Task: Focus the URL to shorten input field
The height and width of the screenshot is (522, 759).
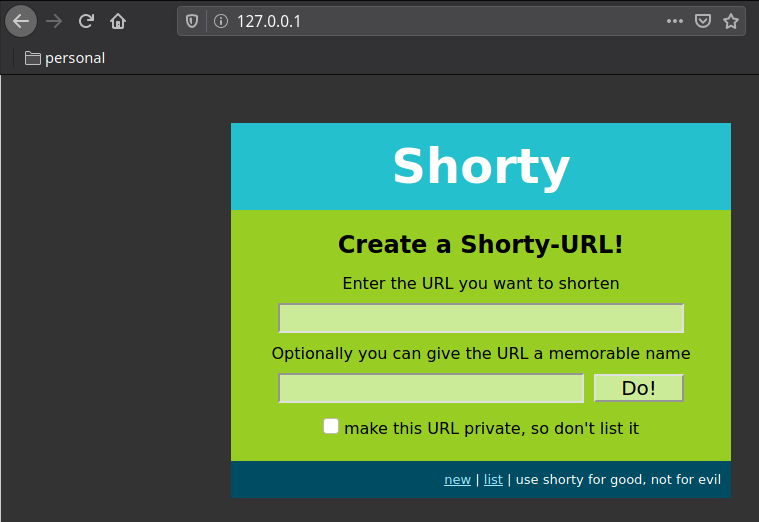Action: (x=480, y=318)
